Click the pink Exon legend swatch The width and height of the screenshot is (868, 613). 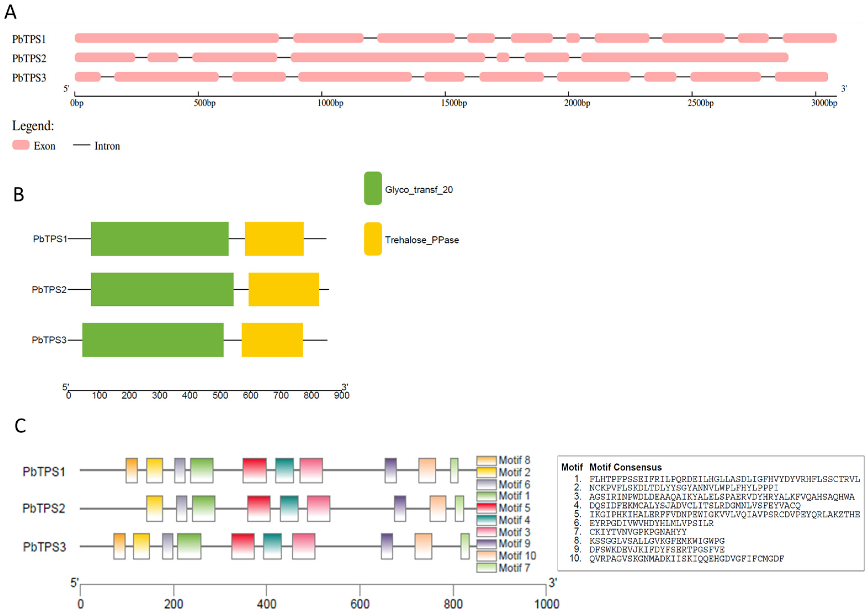[21, 145]
